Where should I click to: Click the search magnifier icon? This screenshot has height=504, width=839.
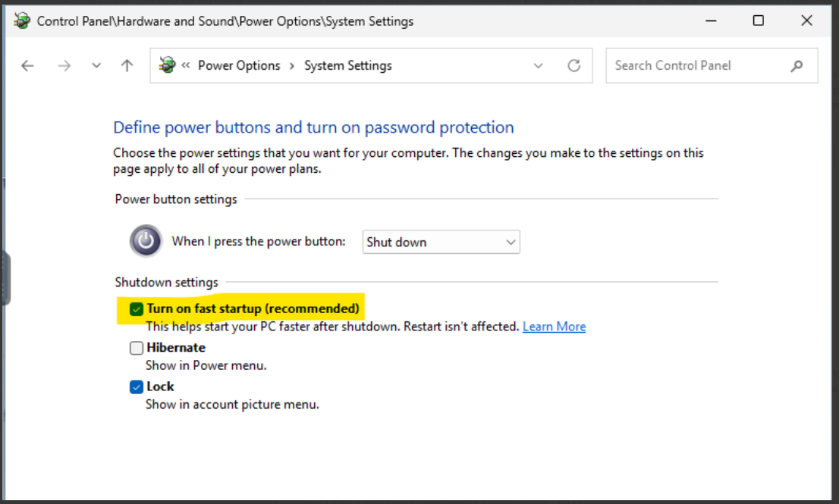(796, 66)
